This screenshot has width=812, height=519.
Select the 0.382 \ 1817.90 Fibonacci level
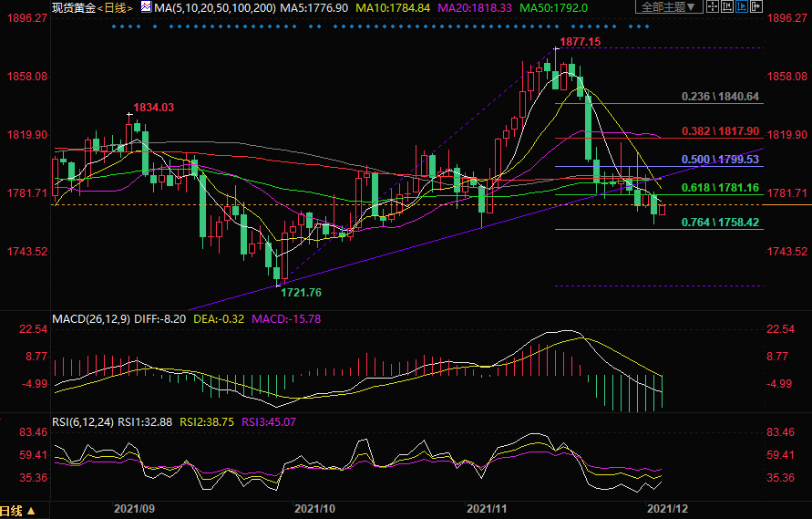tap(720, 130)
